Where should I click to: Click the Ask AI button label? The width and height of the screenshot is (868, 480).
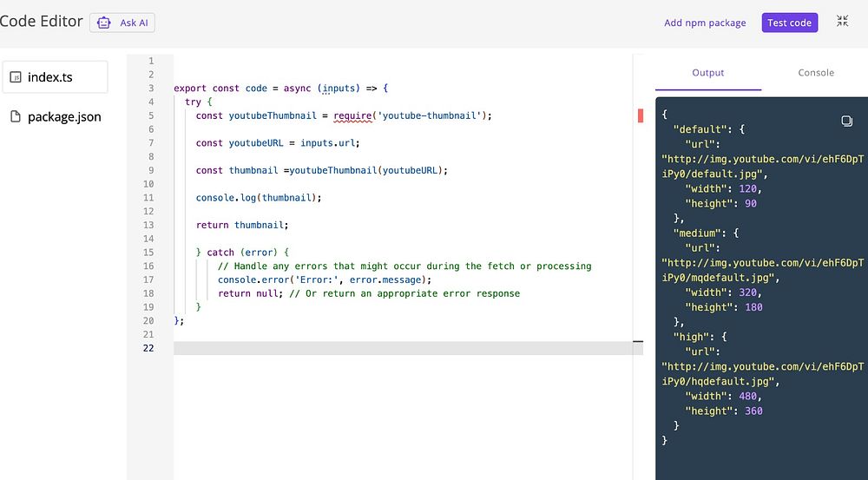[134, 23]
